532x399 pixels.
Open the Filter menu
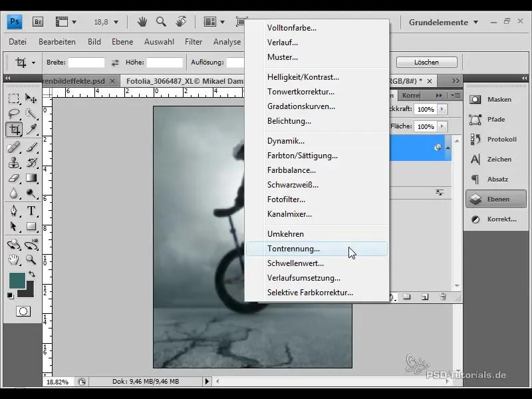tap(194, 42)
